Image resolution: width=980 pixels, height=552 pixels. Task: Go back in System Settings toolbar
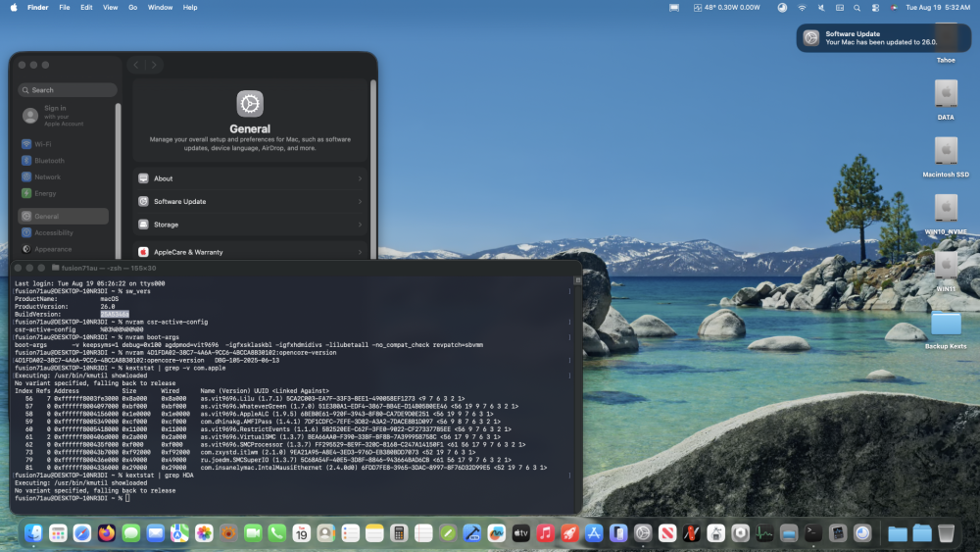tap(136, 65)
